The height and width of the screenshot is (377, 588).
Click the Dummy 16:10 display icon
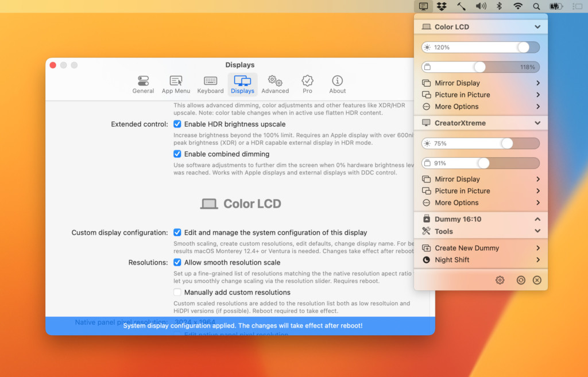[427, 219]
